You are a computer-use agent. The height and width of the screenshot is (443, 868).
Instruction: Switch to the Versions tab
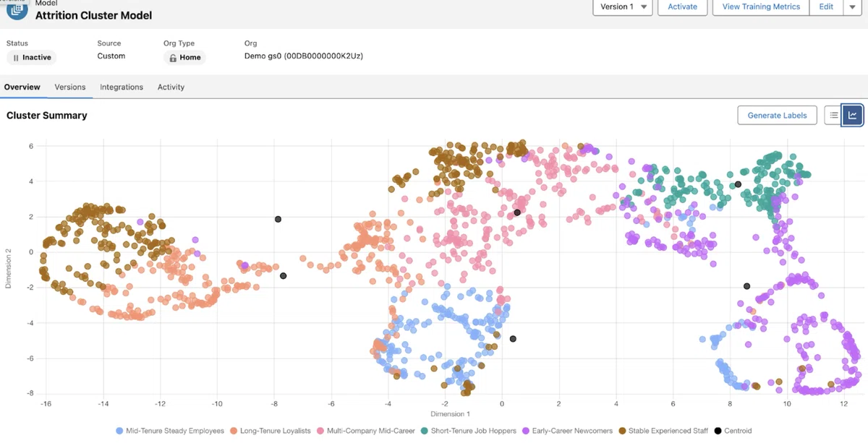70,87
